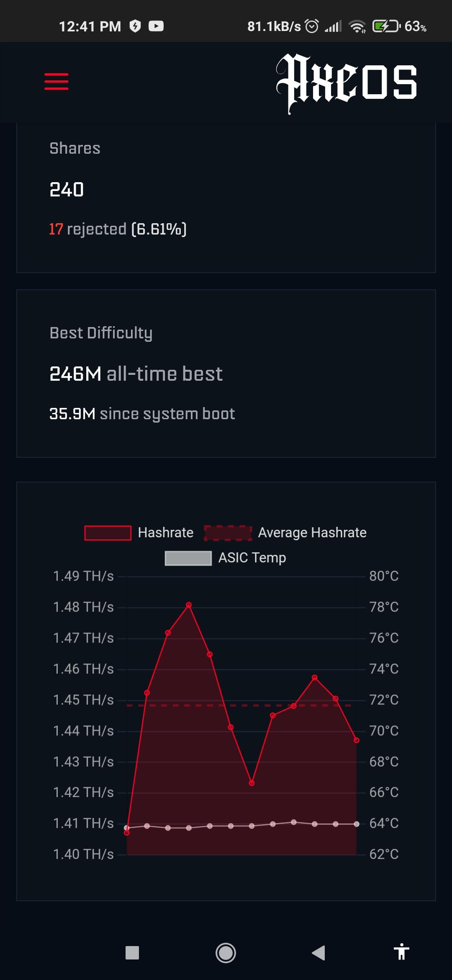Toggle the Average Hashrate dashed swatch
This screenshot has width=452, height=980.
click(228, 533)
